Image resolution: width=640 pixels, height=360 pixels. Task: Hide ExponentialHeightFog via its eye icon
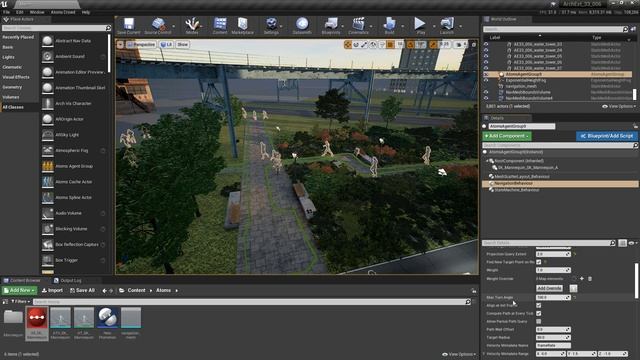click(486, 80)
